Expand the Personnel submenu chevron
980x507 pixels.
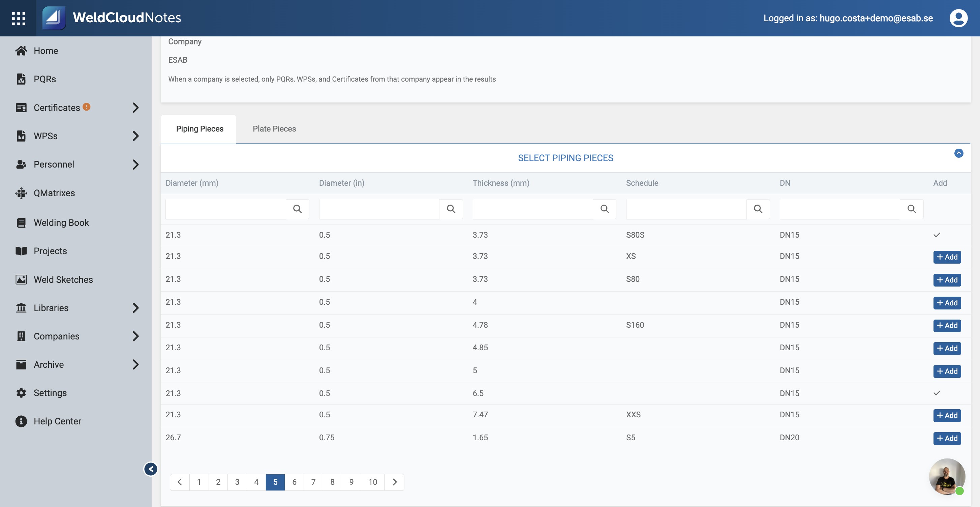(135, 165)
